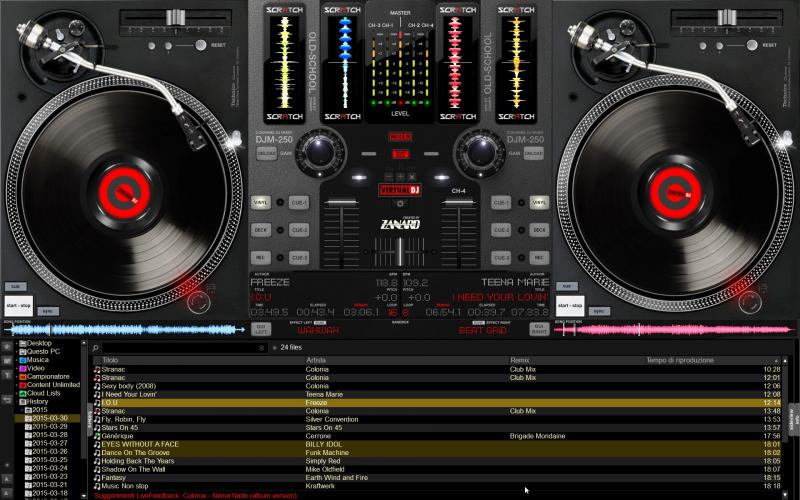Viewport: 800px width, 500px height.
Task: Click the top icon in browser left strip
Action: 7,346
